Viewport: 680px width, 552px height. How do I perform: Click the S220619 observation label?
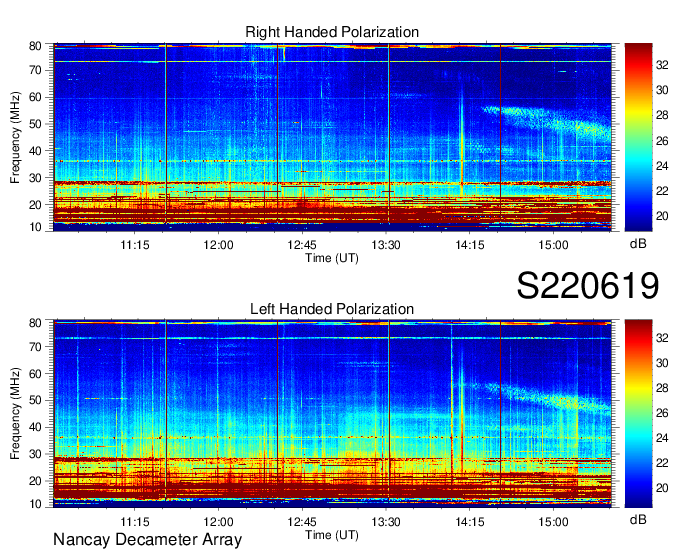(x=588, y=286)
